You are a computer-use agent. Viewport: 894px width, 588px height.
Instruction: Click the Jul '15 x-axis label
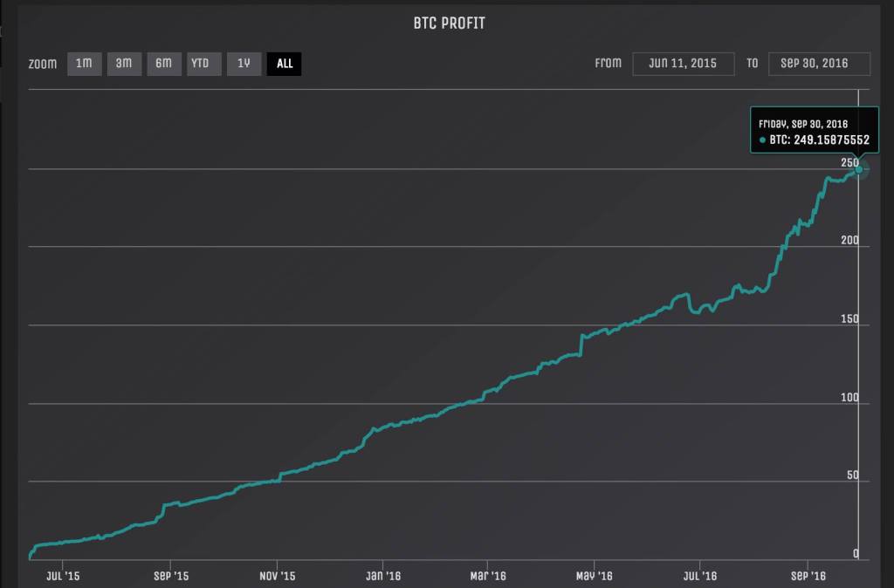tap(62, 576)
